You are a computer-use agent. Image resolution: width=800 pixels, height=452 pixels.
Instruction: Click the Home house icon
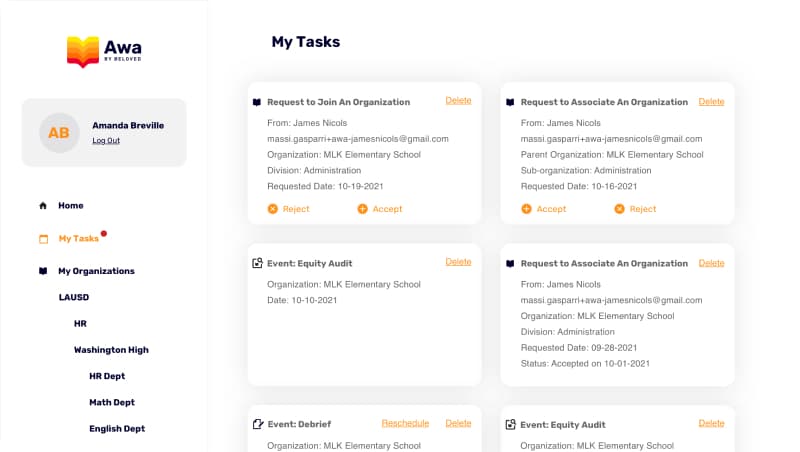pyautogui.click(x=43, y=206)
